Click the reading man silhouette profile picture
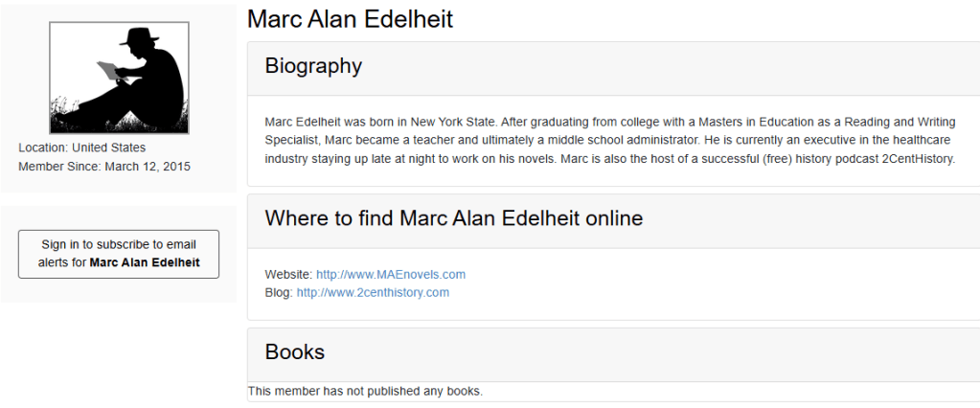This screenshot has width=980, height=408. coord(119,79)
